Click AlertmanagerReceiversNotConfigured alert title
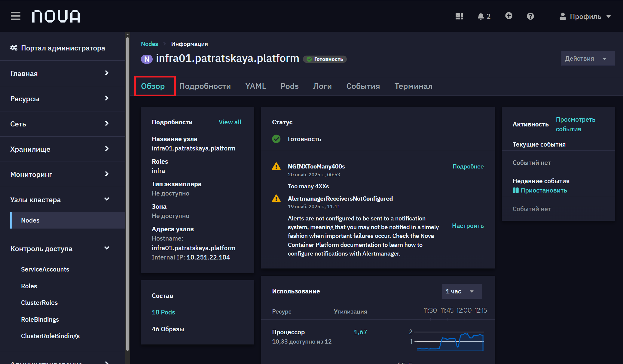Image resolution: width=623 pixels, height=364 pixels. 340,199
